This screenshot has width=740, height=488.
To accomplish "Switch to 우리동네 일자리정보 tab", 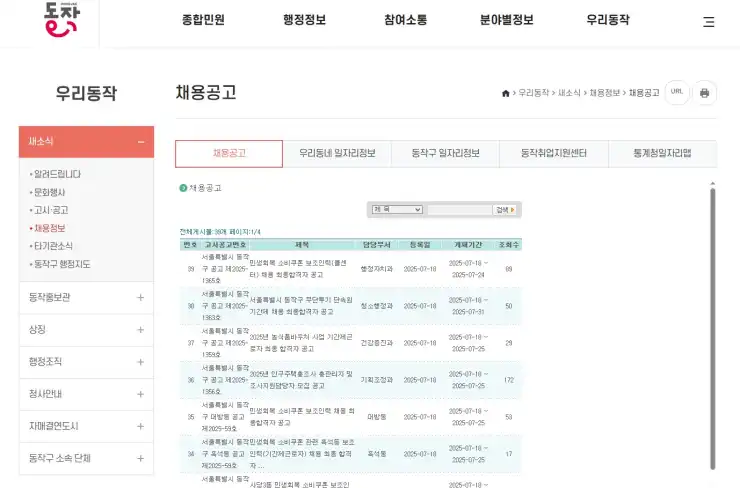I will pos(337,153).
